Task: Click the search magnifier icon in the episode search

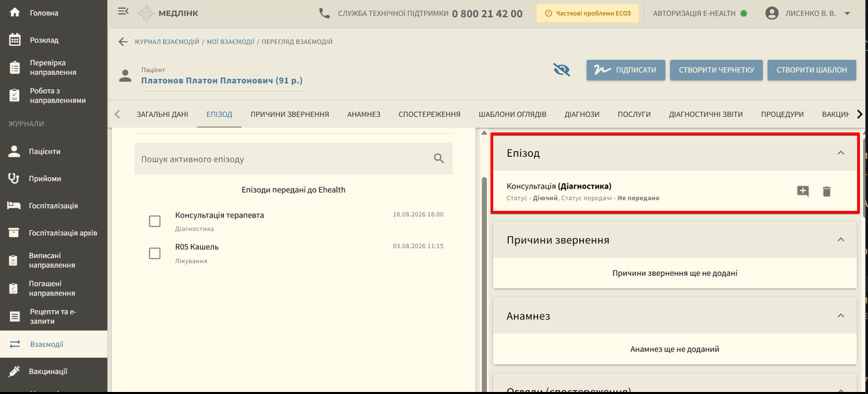Action: pyautogui.click(x=439, y=159)
